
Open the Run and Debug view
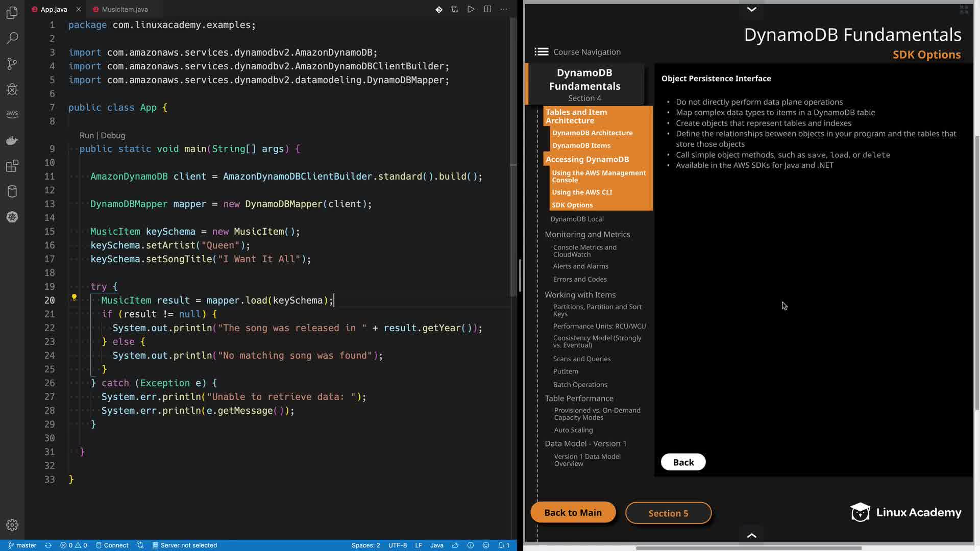coord(12,89)
